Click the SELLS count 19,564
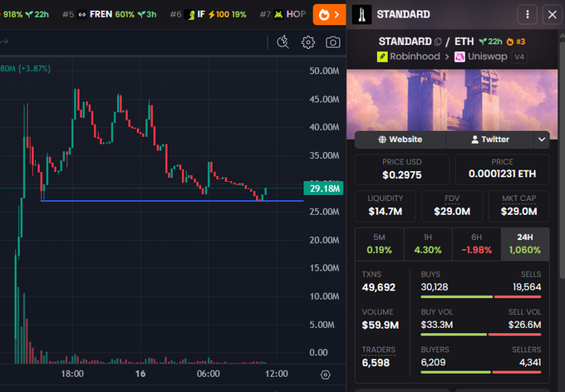The height and width of the screenshot is (392, 565). pyautogui.click(x=527, y=287)
